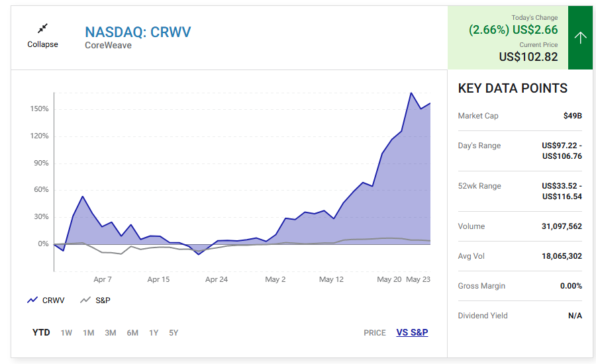The height and width of the screenshot is (364, 596).
Task: Click the 52wk Range label
Action: [x=479, y=186]
